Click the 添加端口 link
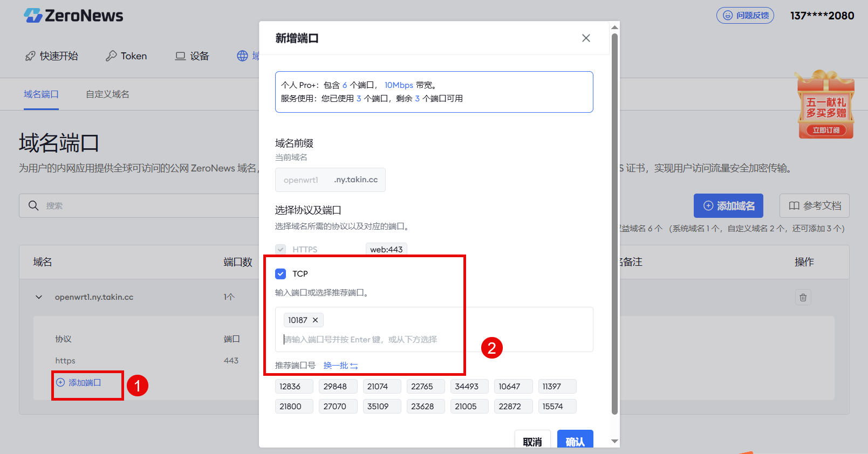 coord(79,382)
